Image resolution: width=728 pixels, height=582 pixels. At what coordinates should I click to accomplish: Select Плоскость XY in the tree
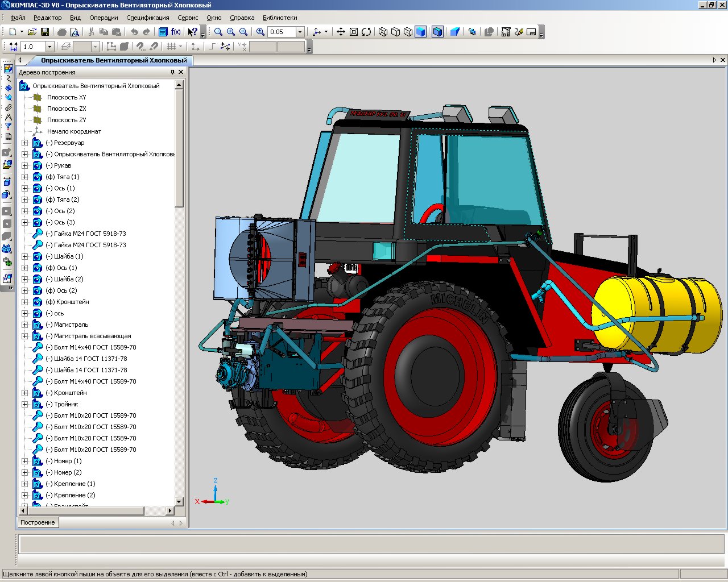(x=67, y=97)
